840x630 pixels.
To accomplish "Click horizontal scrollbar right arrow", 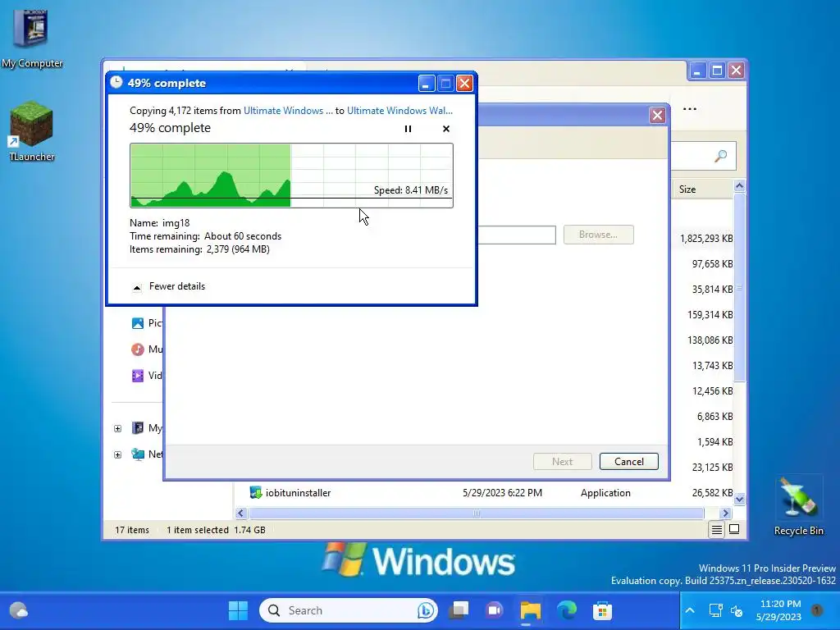I will tap(725, 514).
